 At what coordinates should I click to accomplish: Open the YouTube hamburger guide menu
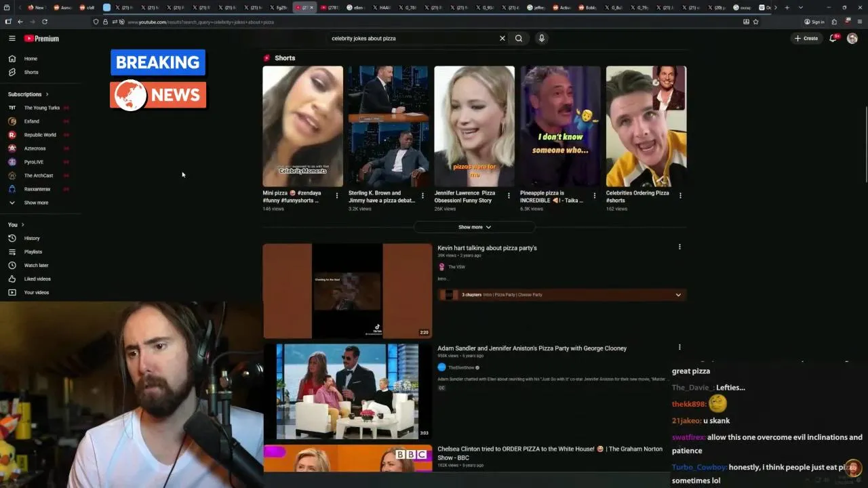(x=12, y=39)
